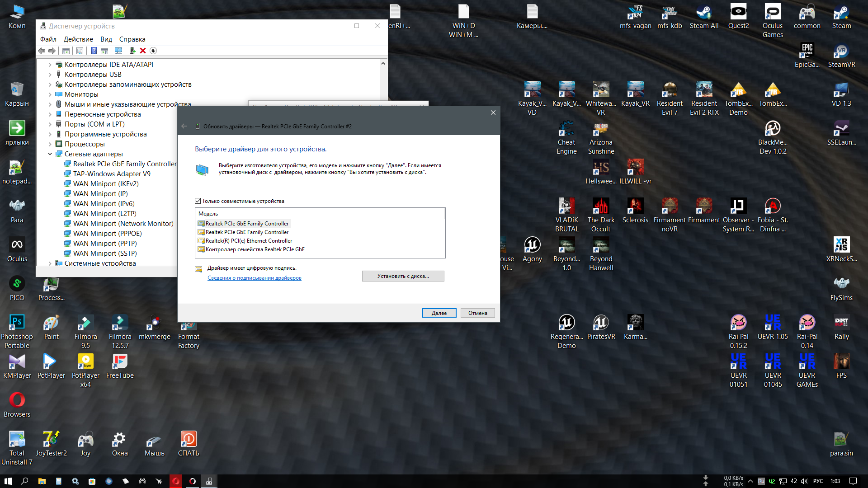868x488 pixels.
Task: Expand Контроллеры USB node
Action: click(x=50, y=75)
